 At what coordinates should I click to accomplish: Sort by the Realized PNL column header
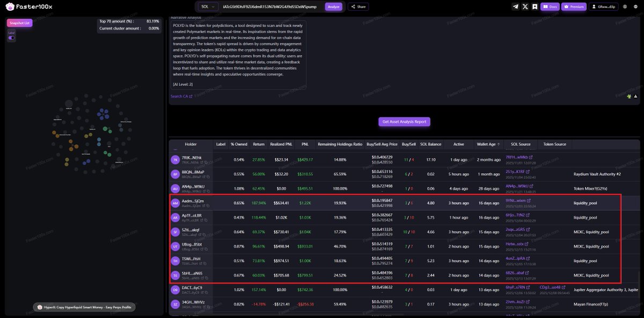point(281,144)
